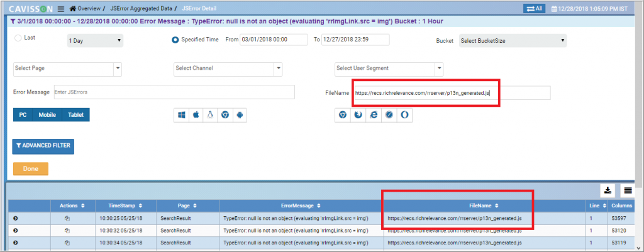Go to the Overview breadcrumb
This screenshot has height=252, width=644.
pos(90,9)
